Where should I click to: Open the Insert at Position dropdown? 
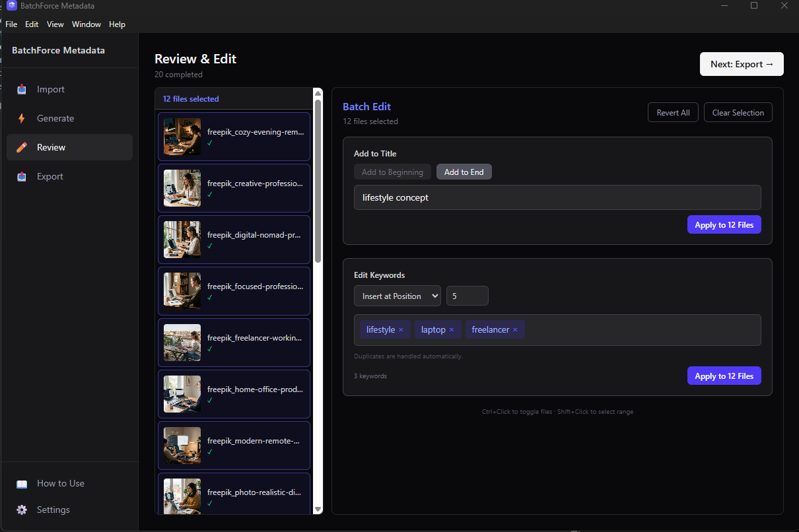(397, 296)
